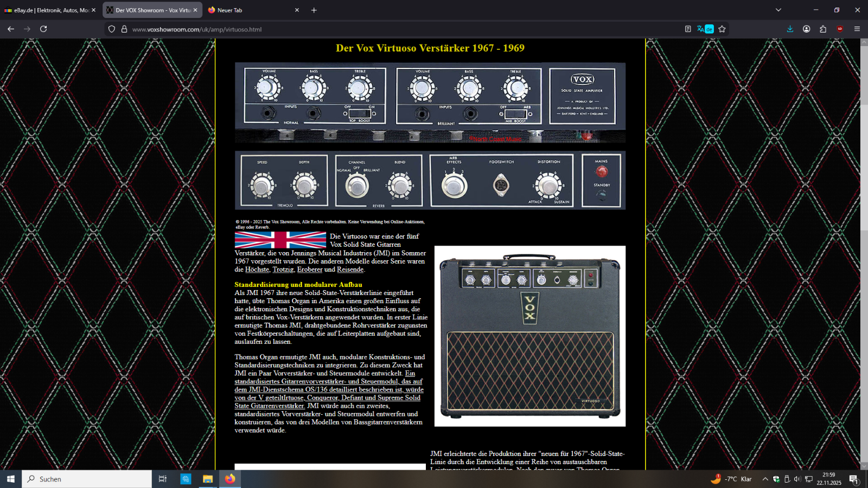Toggle Reader View for this page
Image resolution: width=868 pixels, height=488 pixels.
pyautogui.click(x=688, y=29)
